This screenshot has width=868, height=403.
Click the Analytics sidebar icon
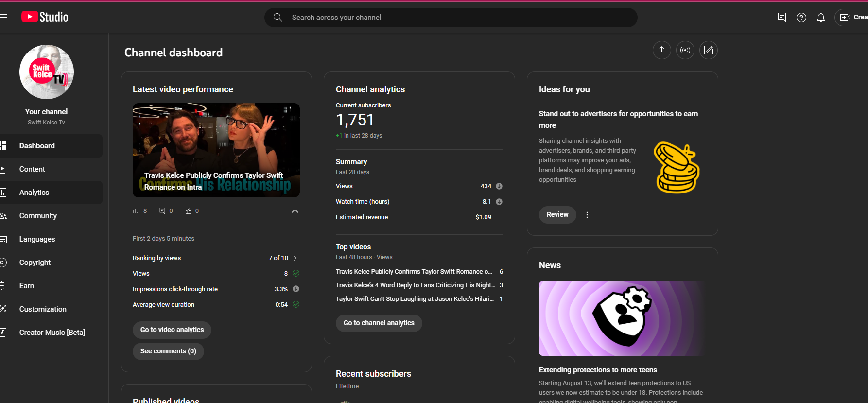click(3, 193)
